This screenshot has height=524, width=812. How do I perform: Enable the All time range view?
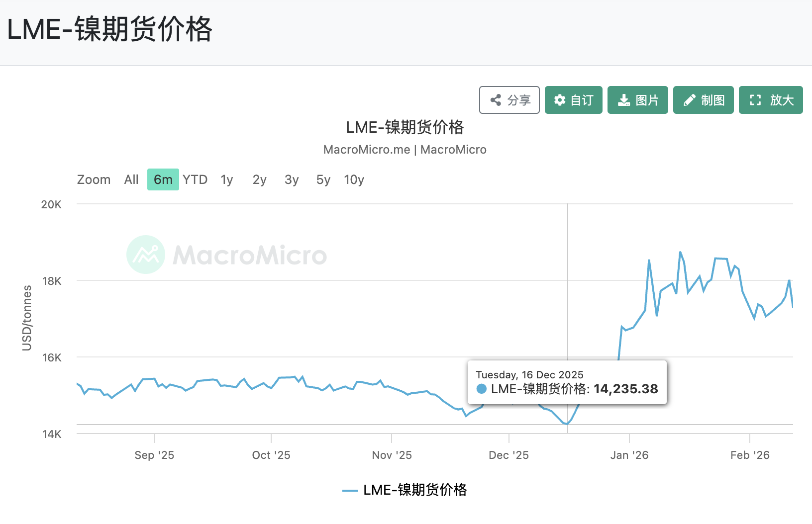click(x=131, y=179)
